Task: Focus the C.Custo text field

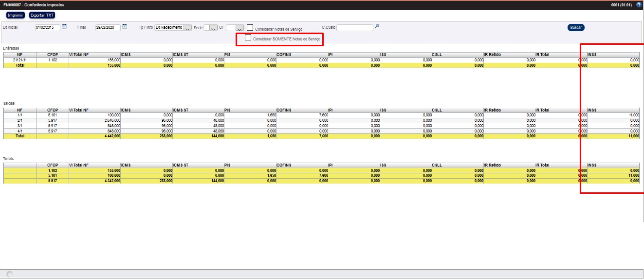Action: click(x=355, y=28)
